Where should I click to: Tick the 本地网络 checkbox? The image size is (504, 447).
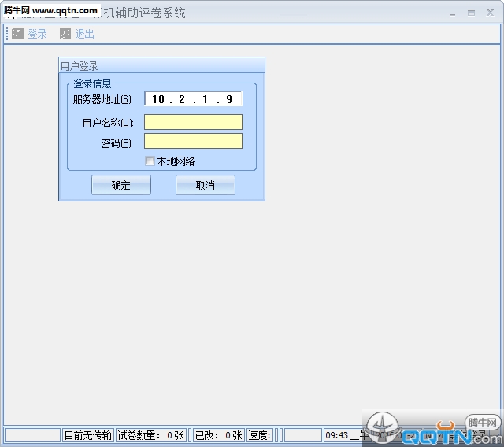click(x=150, y=161)
